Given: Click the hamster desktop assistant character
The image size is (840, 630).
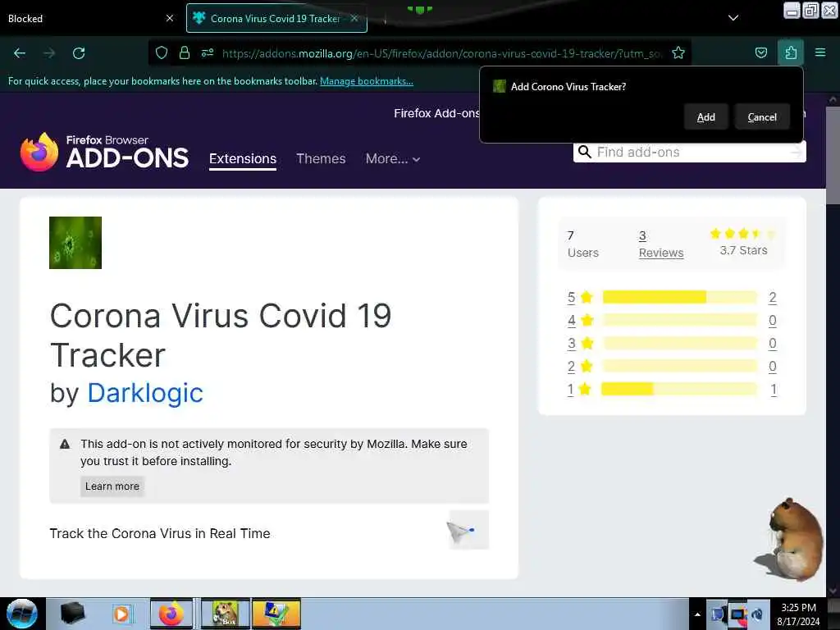Looking at the screenshot, I should (x=788, y=539).
